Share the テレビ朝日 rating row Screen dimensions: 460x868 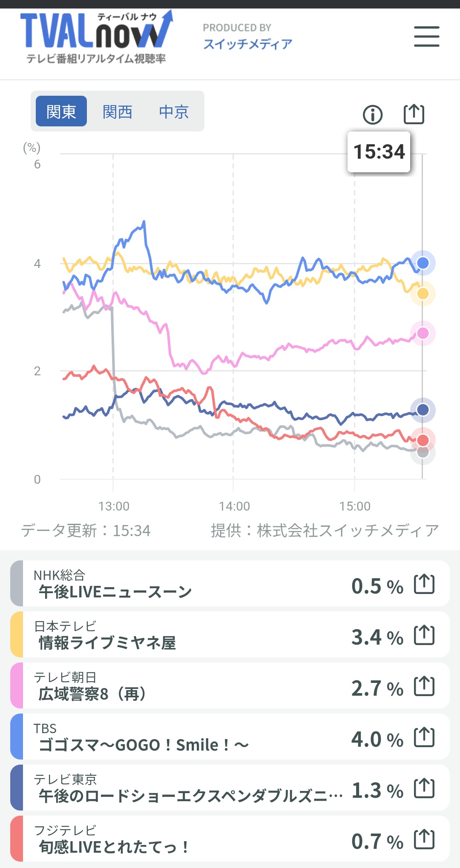coord(424,686)
